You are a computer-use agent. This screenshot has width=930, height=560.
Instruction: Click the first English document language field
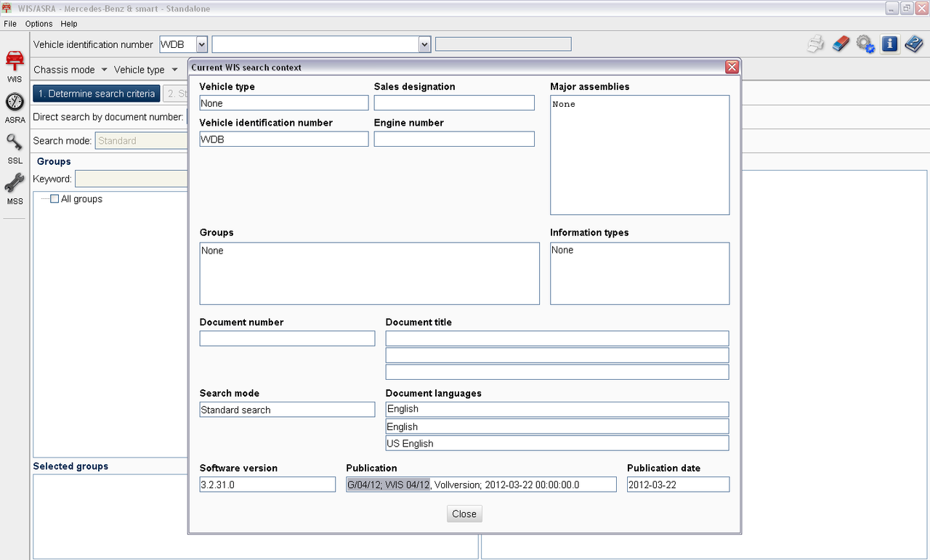557,410
